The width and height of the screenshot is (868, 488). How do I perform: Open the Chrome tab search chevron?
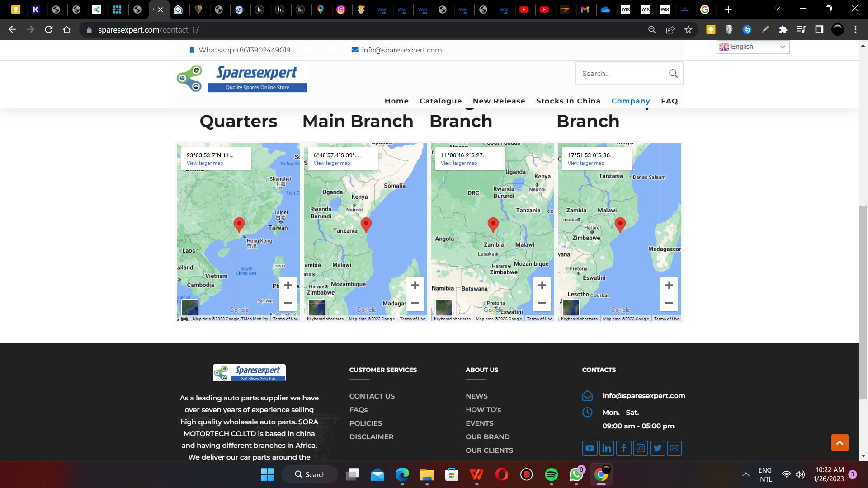pyautogui.click(x=777, y=9)
